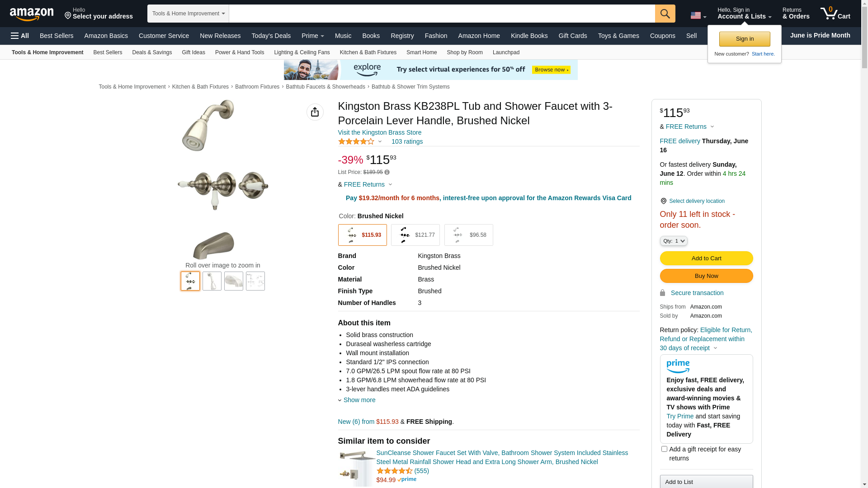Click the share icon near product image
This screenshot has width=868, height=488.
(315, 112)
